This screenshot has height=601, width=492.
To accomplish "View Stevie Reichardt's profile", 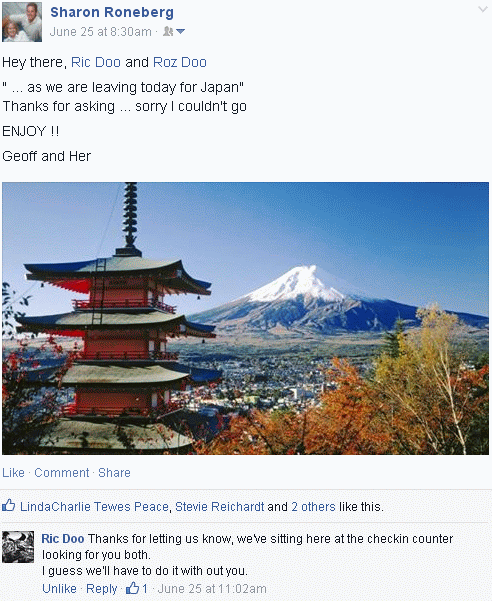I will pos(220,507).
